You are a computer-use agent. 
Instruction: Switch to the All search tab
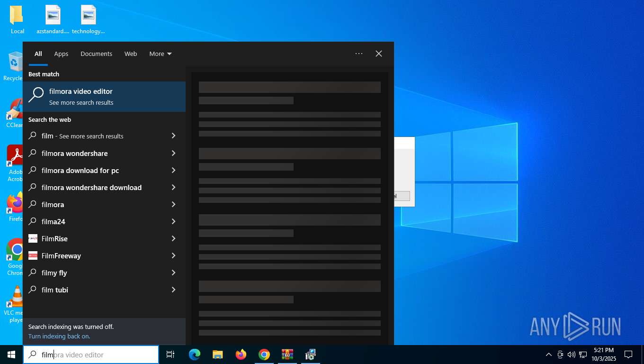[x=38, y=54]
